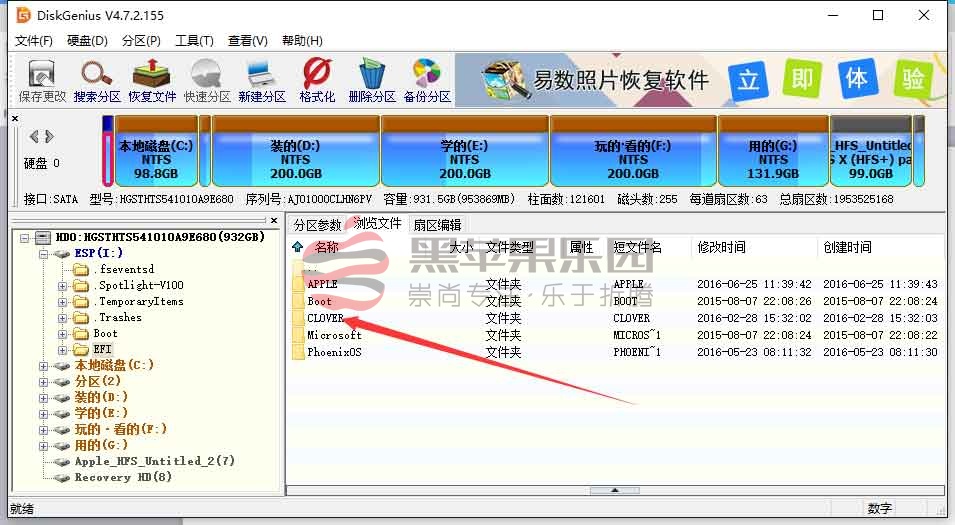Go to previous disk with left arrow
This screenshot has height=525, width=955.
coord(34,136)
